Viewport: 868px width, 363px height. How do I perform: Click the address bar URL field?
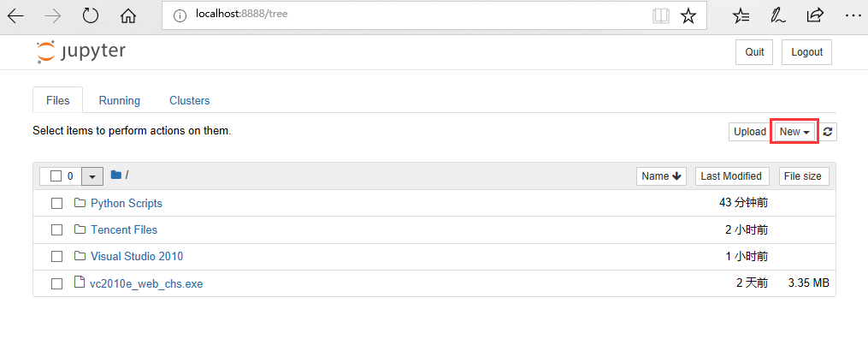[410, 15]
